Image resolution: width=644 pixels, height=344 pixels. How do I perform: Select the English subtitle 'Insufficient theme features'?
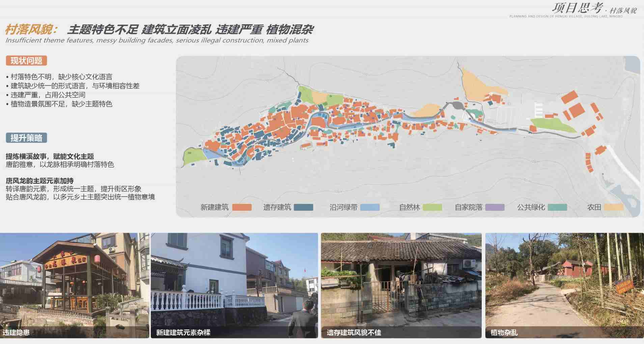[x=157, y=40]
